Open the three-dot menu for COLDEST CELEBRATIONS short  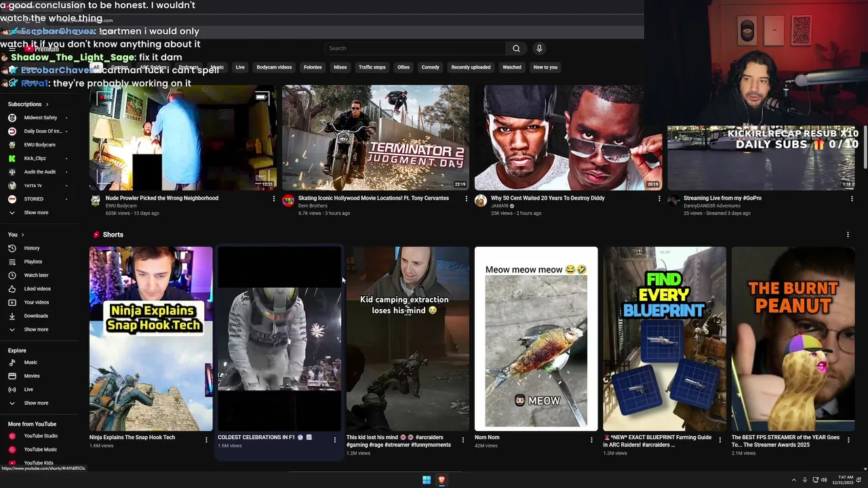pos(334,440)
